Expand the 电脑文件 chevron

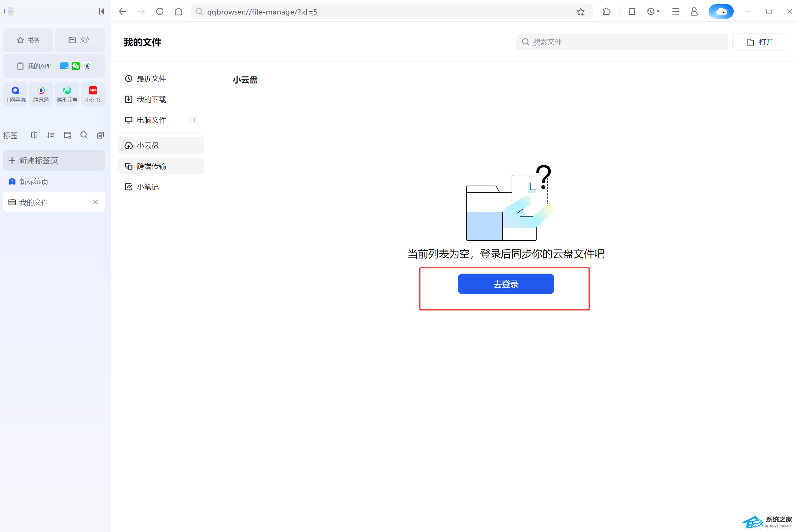194,120
